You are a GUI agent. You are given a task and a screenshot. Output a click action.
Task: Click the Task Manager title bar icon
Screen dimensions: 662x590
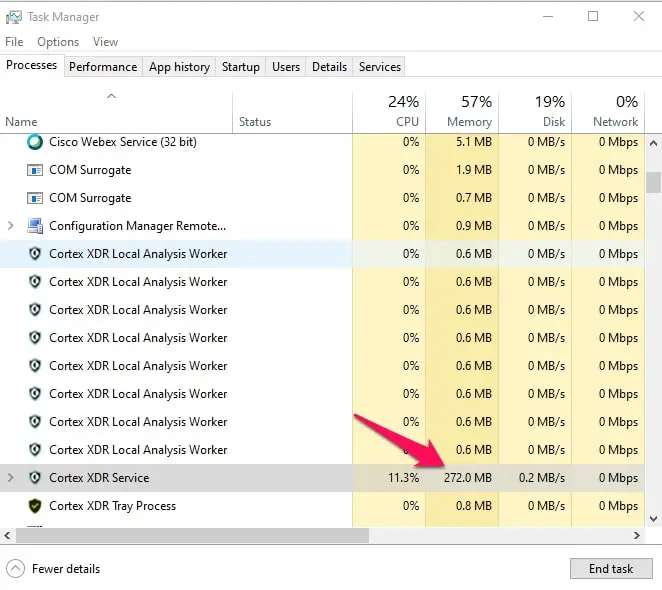point(14,17)
